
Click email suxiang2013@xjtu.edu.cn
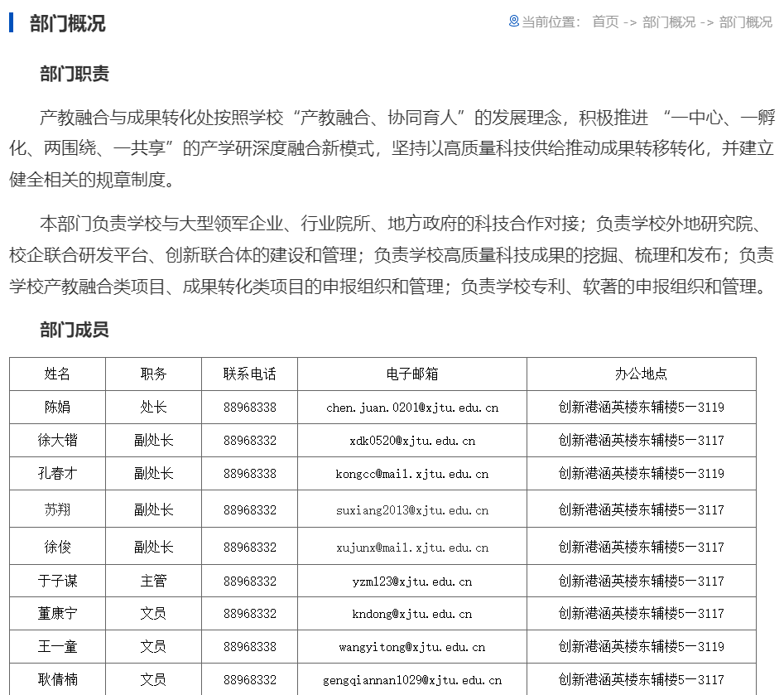pos(412,510)
